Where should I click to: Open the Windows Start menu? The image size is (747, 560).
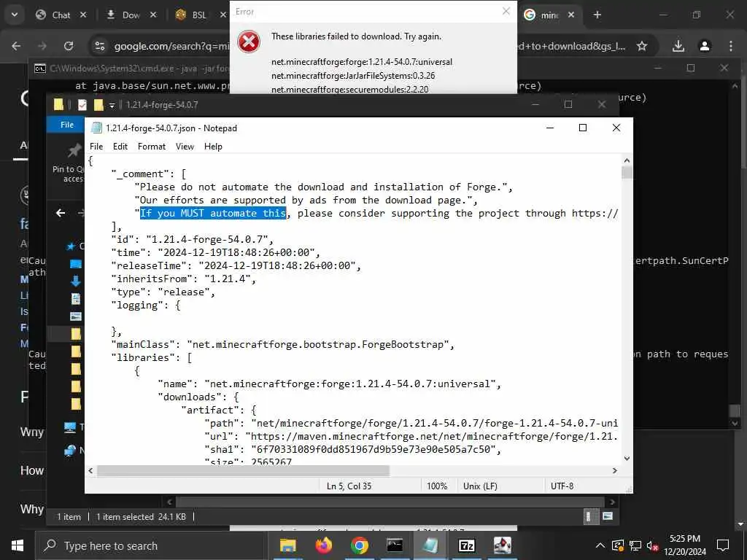[18, 545]
